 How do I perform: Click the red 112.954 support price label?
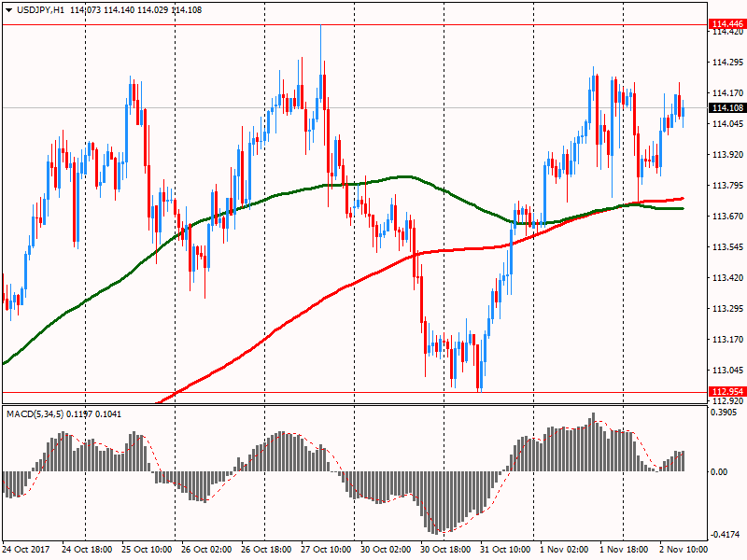coord(727,391)
